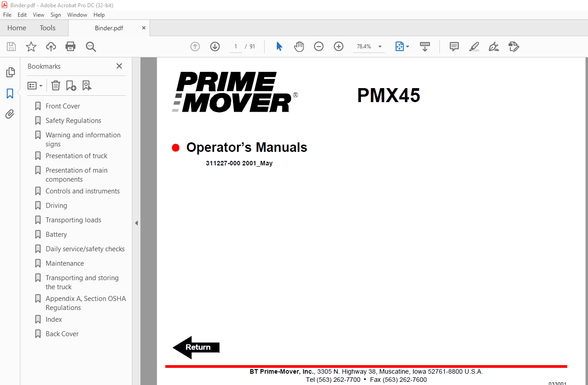Open the Sign menu
The height and width of the screenshot is (385, 588).
(x=56, y=15)
